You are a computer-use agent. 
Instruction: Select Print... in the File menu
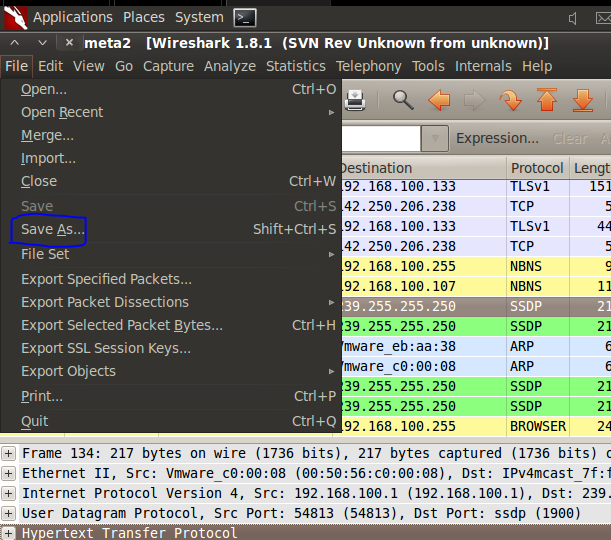[171, 396]
